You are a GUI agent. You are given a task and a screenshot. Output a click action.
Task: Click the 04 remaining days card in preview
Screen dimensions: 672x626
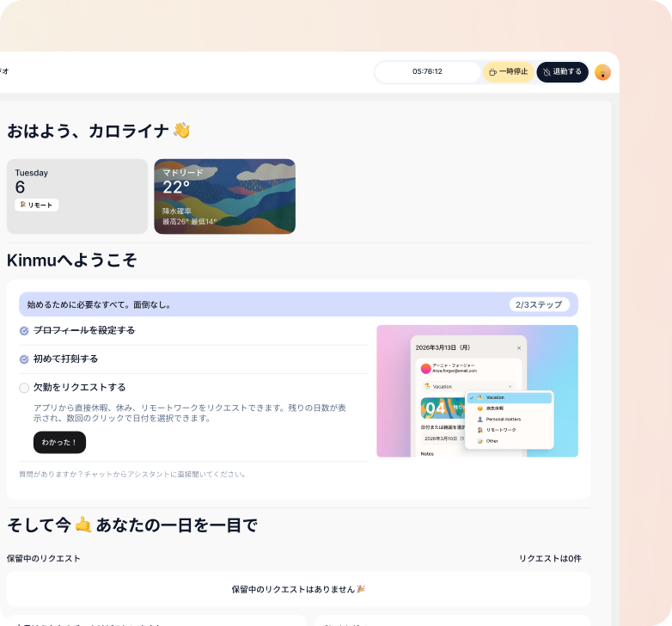coord(443,408)
